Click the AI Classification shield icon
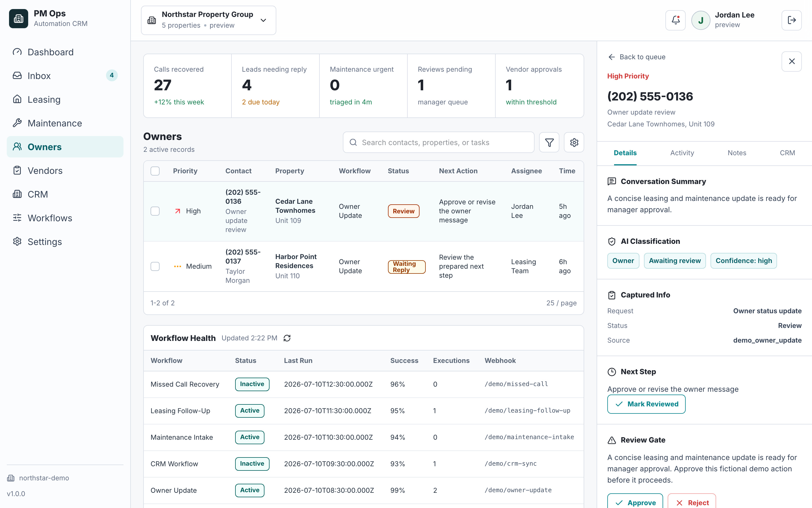Viewport: 812px width, 508px height. pos(612,241)
